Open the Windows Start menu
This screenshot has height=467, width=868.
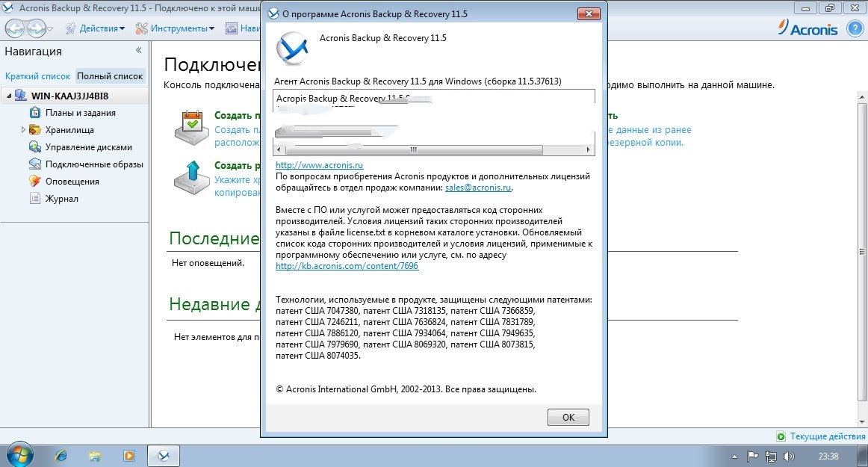[20, 456]
